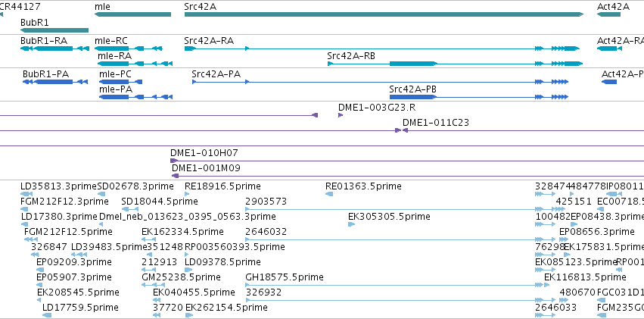Click the DME1-003G23.R arrow marker
644x319 pixels.
tap(341, 115)
